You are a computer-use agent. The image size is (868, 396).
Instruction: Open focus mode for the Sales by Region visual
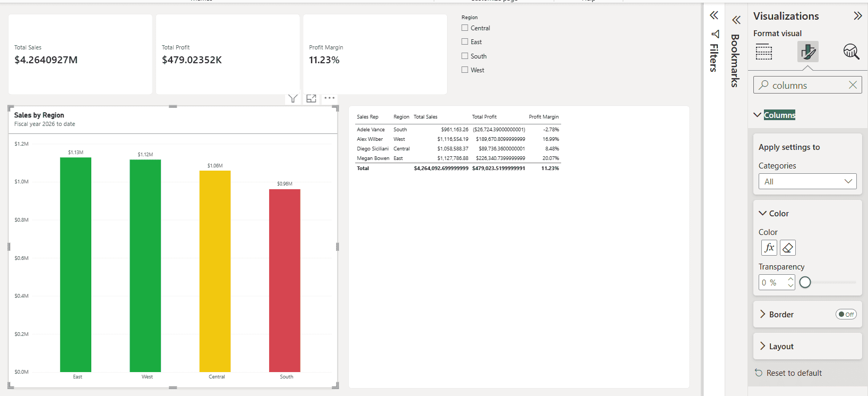coord(311,98)
